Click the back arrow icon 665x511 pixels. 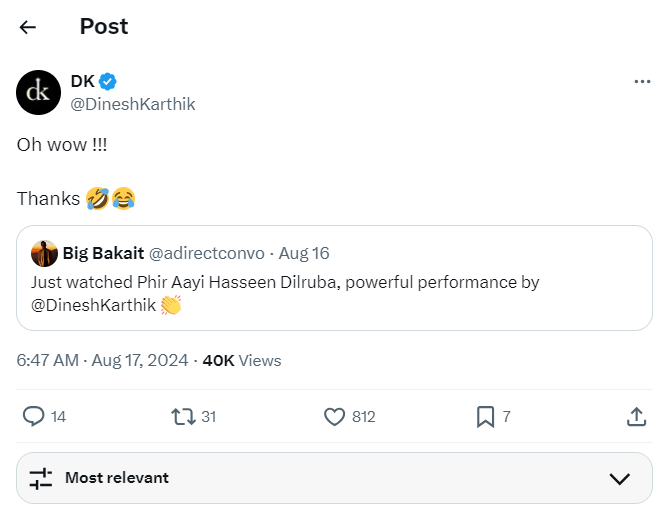[28, 27]
